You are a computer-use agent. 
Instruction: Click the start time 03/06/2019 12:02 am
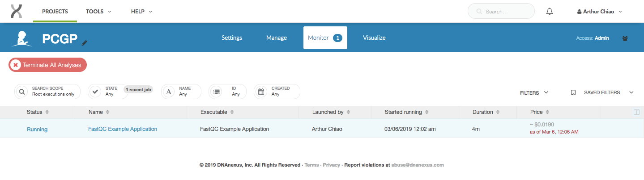coord(410,129)
